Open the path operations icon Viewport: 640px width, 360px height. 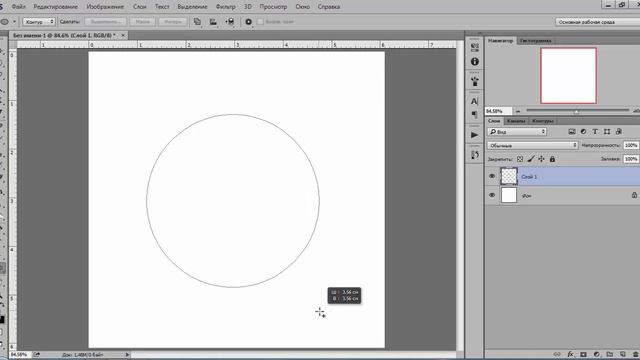click(197, 22)
